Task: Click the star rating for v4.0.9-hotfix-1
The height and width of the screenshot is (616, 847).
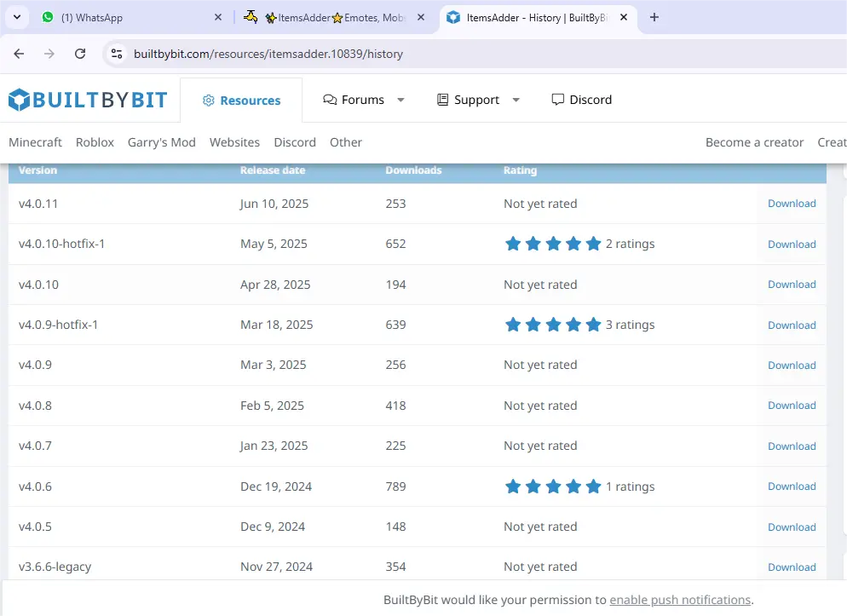Action: [x=553, y=325]
